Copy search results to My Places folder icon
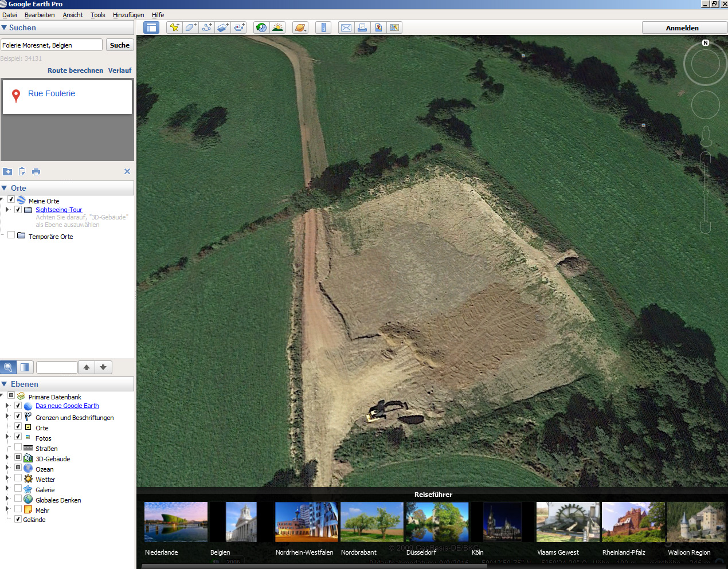Image resolution: width=728 pixels, height=569 pixels. 7,171
